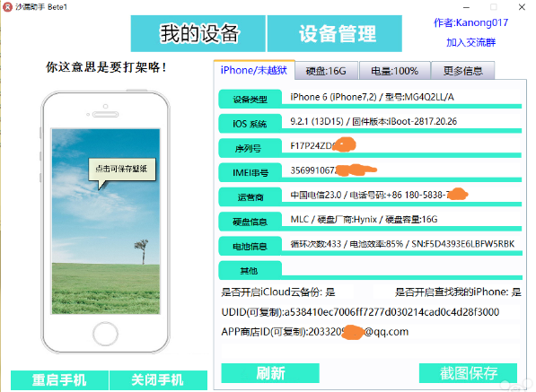536x392 pixels.
Task: Click the UDID(可复制) line to copy
Action: pyautogui.click(x=360, y=312)
